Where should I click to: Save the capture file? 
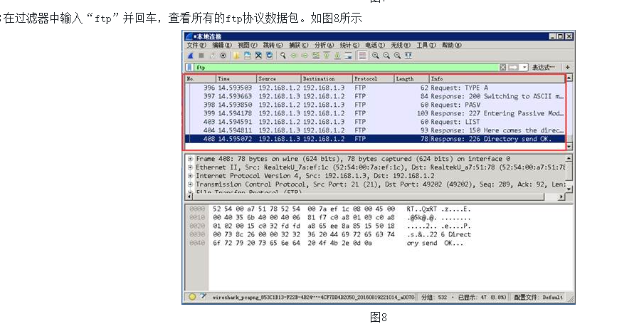coord(247,56)
